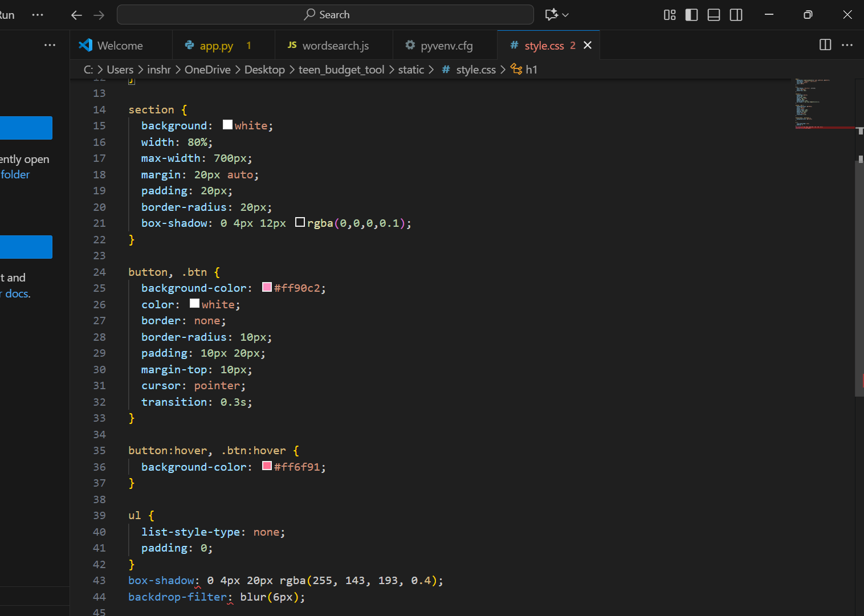Go forward with the right arrow
864x616 pixels.
[99, 15]
